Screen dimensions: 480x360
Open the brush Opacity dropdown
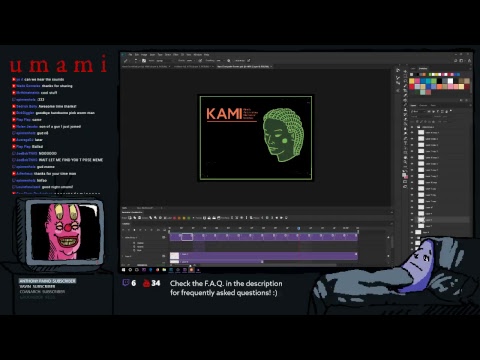tap(190, 61)
